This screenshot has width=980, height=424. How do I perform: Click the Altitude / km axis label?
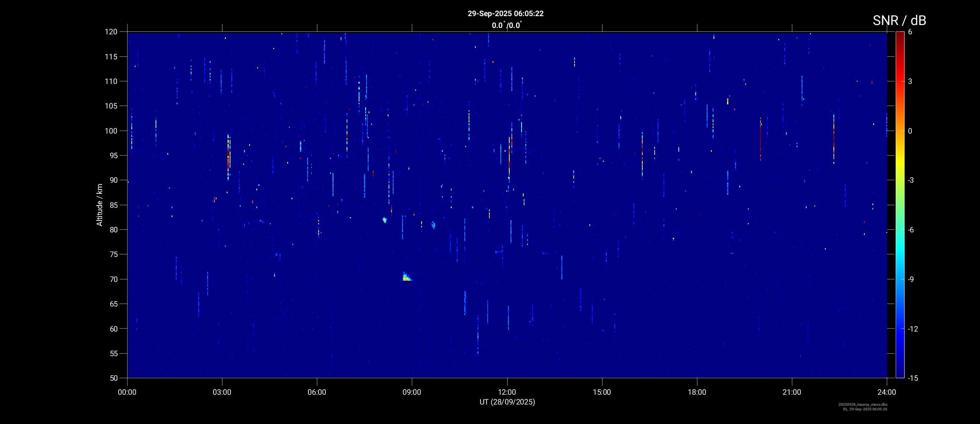(x=100, y=205)
